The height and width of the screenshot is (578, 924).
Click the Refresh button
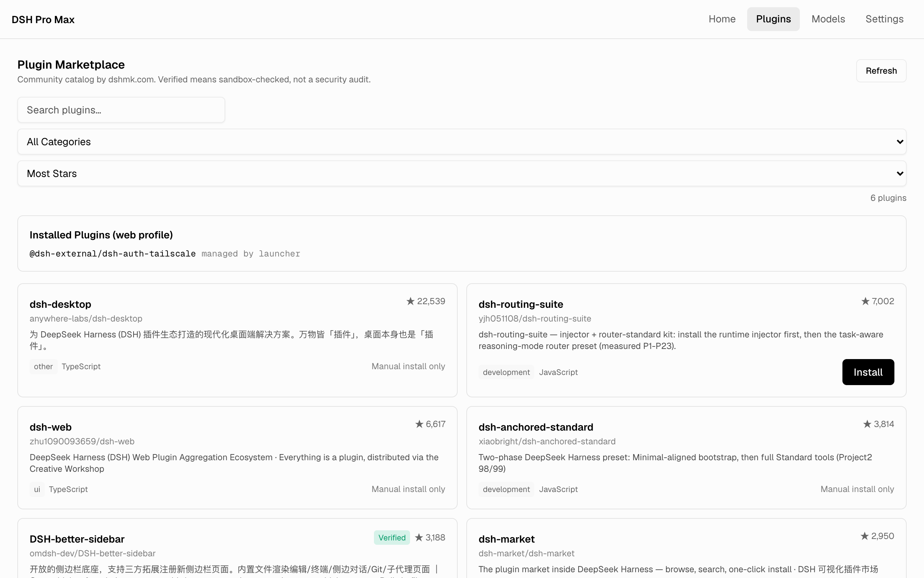(881, 71)
